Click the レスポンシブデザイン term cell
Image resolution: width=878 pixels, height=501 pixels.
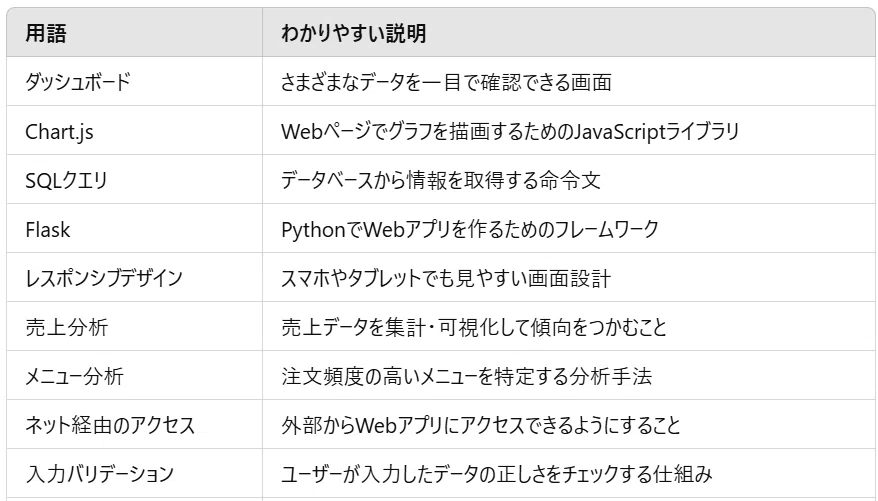pyautogui.click(x=134, y=277)
